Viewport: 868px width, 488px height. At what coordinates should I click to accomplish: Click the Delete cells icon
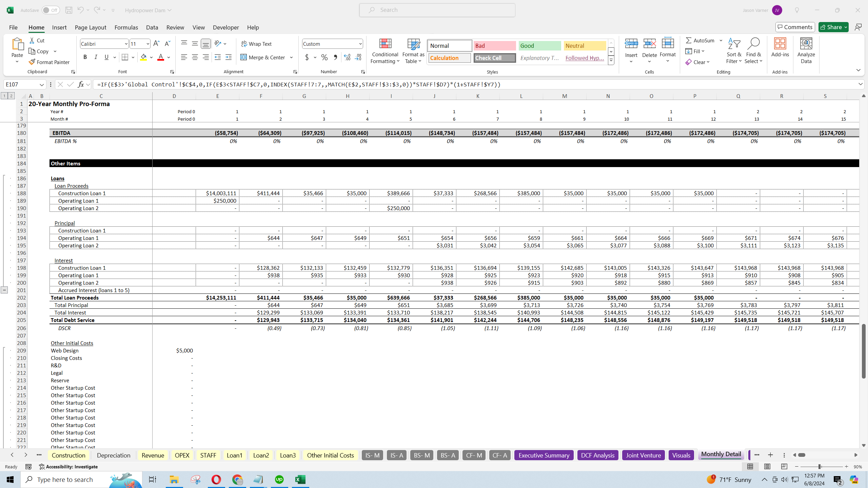click(649, 44)
